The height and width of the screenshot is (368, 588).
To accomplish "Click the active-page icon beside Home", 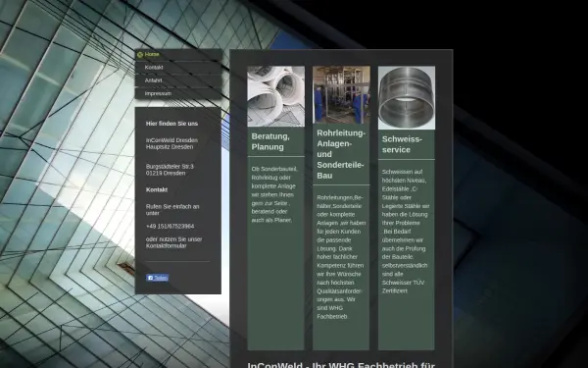I will (x=140, y=55).
